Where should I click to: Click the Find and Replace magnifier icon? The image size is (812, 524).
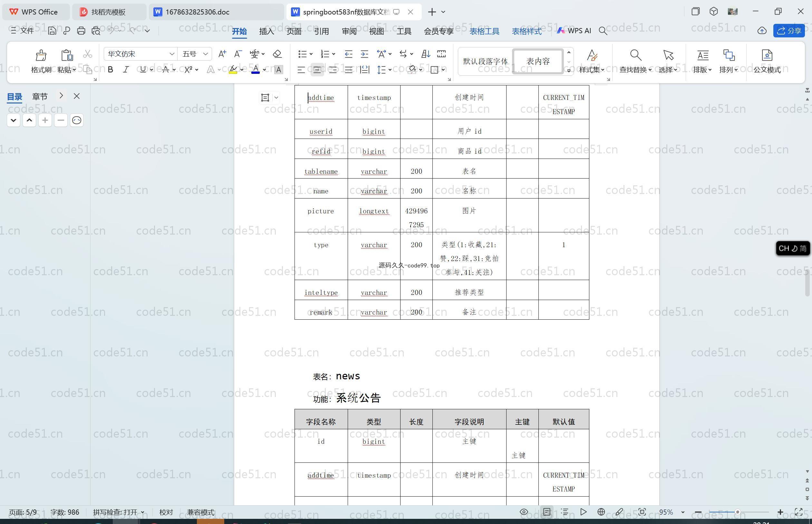[635, 55]
